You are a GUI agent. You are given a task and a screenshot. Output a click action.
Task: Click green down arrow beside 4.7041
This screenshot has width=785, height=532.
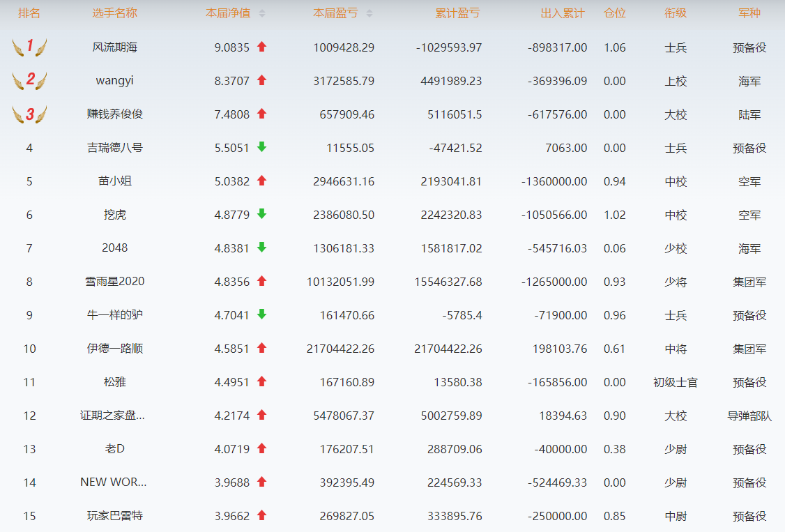[x=261, y=314]
